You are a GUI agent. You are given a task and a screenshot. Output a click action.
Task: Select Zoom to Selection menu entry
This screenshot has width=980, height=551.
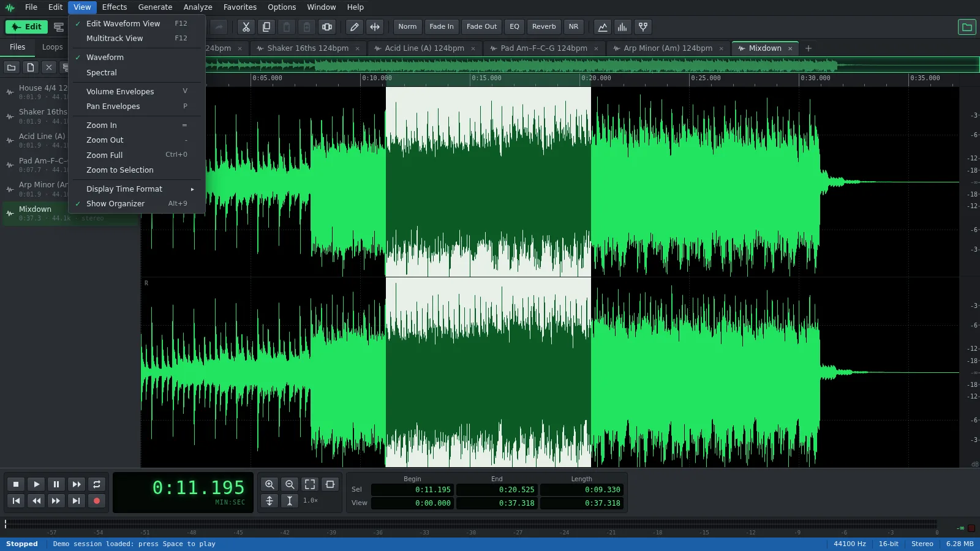coord(135,170)
